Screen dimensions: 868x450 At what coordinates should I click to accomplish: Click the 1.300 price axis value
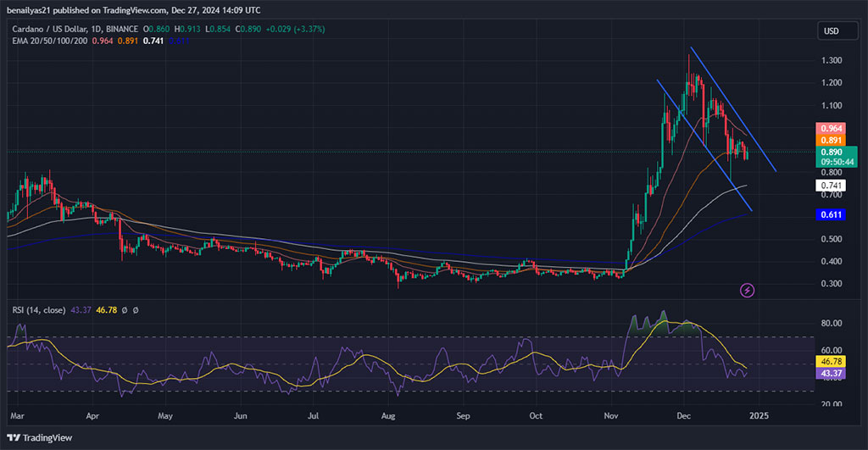pyautogui.click(x=832, y=60)
